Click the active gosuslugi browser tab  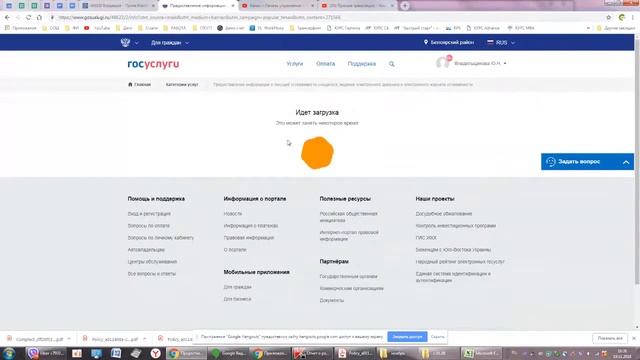pyautogui.click(x=198, y=6)
